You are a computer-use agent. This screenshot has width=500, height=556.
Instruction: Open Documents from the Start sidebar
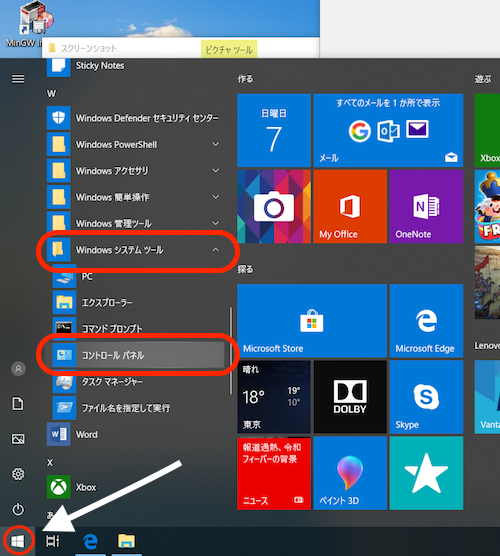[18, 404]
